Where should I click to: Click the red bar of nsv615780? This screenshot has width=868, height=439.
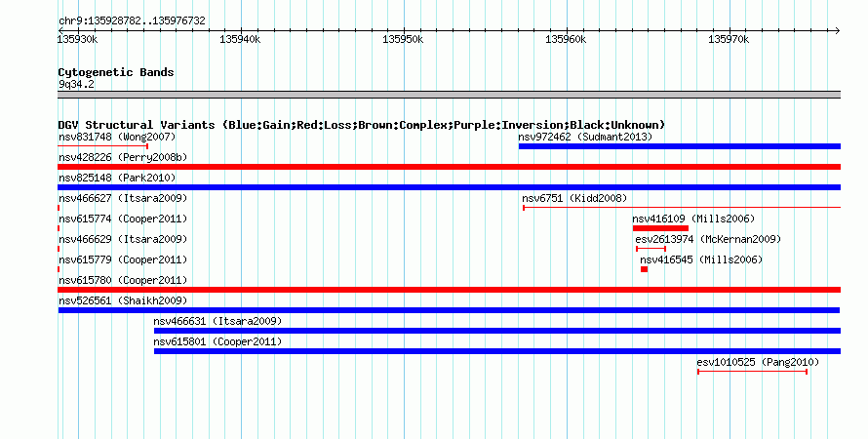pos(449,290)
